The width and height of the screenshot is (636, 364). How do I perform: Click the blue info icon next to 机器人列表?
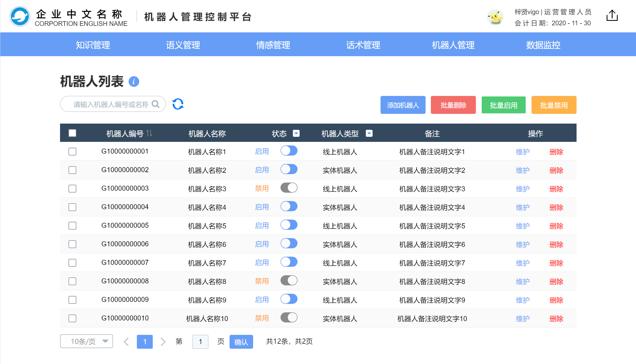pos(134,82)
